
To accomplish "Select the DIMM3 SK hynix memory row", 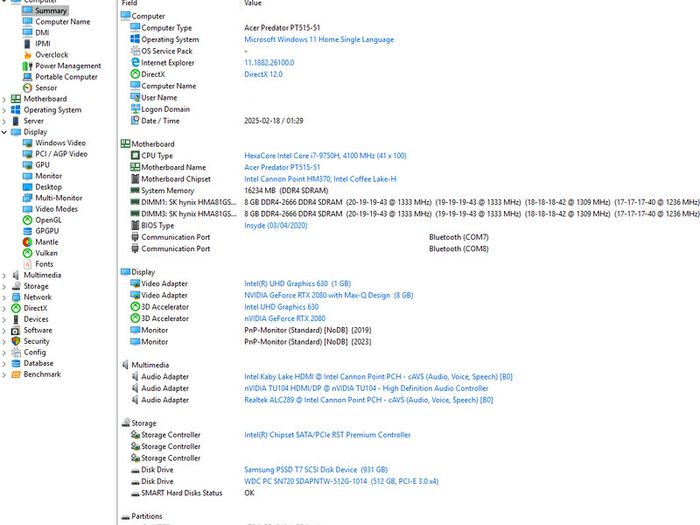I will coord(414,214).
